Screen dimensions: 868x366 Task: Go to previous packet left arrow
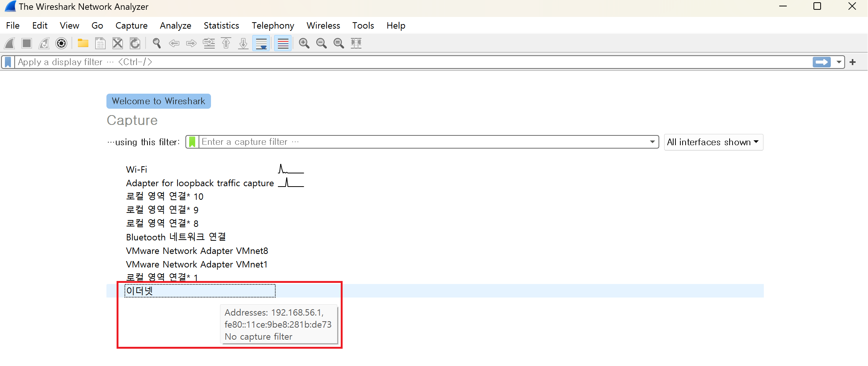[174, 43]
